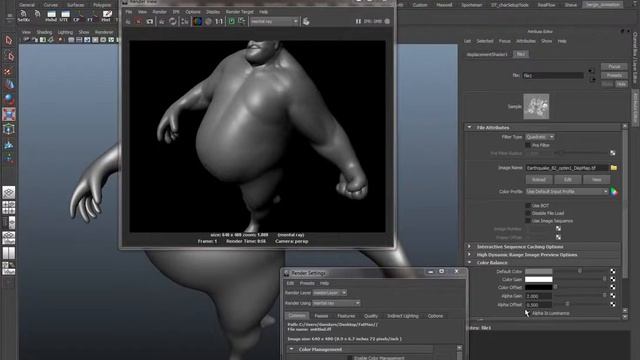The height and width of the screenshot is (360, 640).
Task: Collapse the Color Balance section
Action: tap(469, 262)
